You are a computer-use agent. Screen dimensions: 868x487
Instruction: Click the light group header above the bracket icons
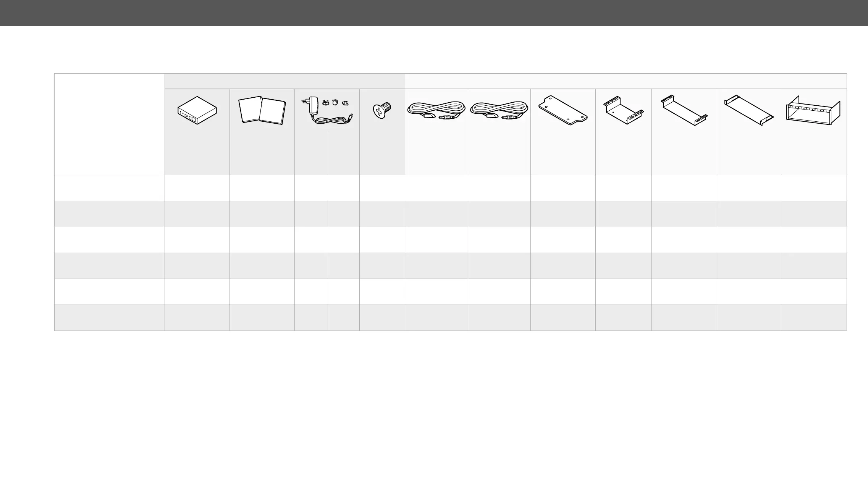626,81
